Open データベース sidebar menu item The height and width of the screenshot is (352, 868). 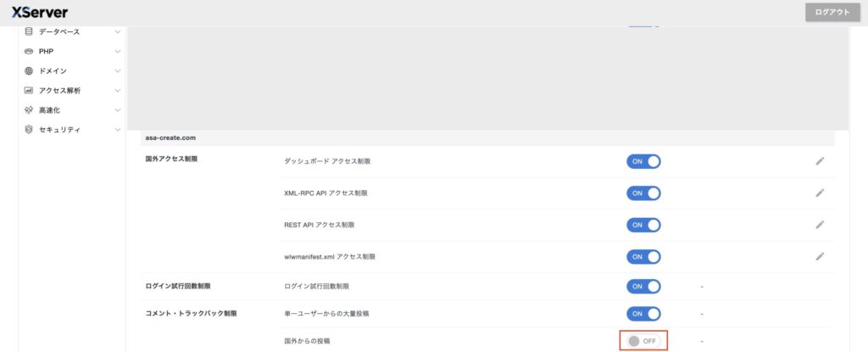(x=73, y=32)
